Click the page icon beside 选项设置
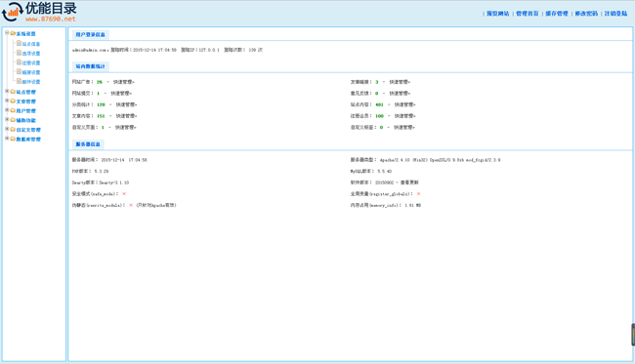 (19, 53)
